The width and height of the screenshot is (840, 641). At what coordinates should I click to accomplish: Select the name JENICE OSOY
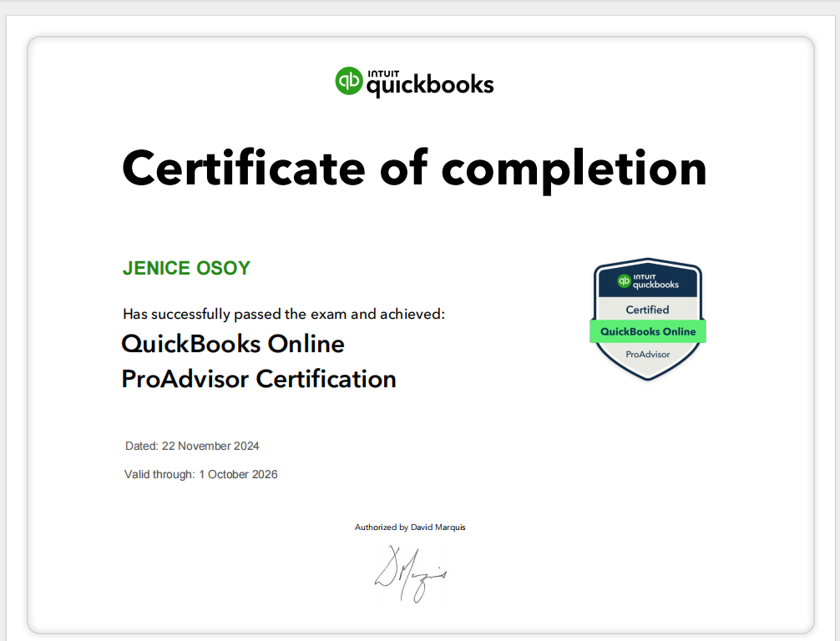(186, 268)
